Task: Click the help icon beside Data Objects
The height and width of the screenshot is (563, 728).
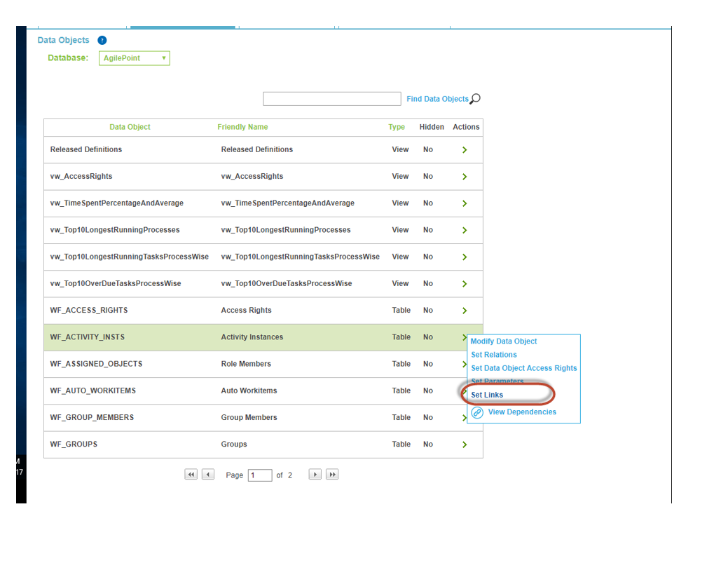Action: 102,41
